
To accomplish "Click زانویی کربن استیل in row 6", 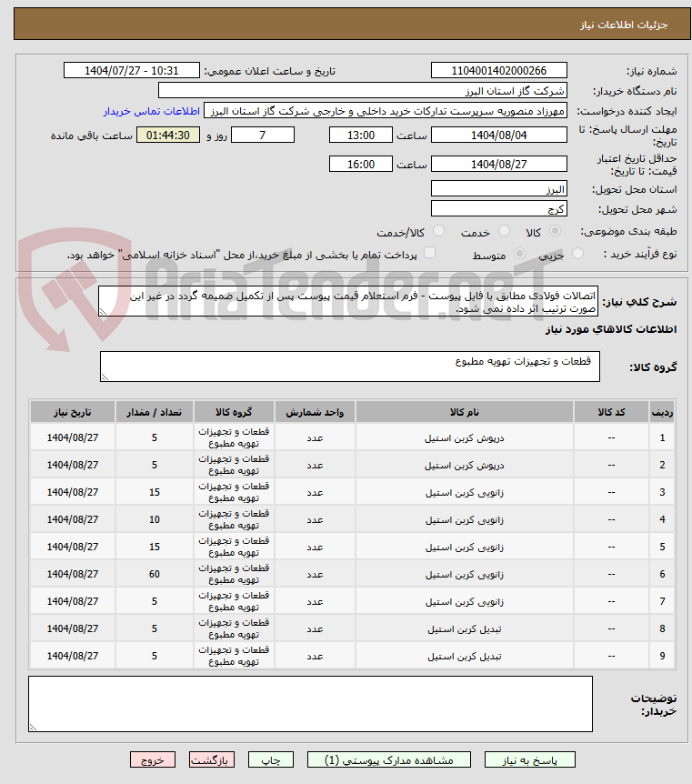I will [465, 574].
